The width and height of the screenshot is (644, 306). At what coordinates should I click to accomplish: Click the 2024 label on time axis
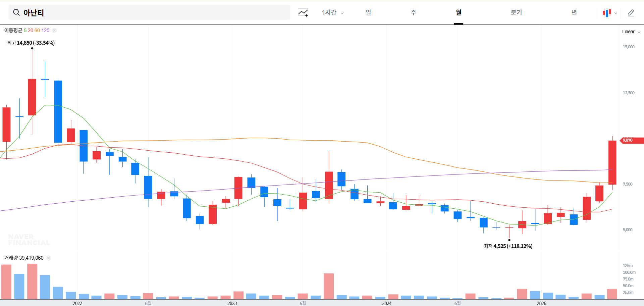click(387, 303)
